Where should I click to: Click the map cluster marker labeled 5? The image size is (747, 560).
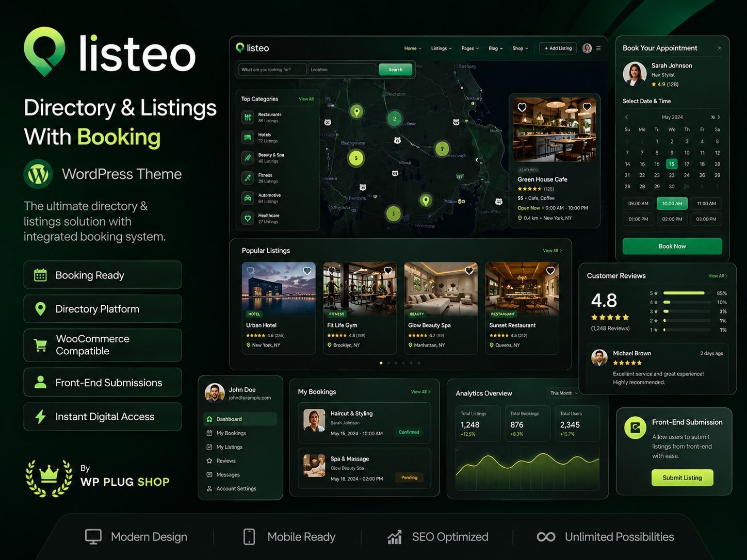tap(394, 213)
